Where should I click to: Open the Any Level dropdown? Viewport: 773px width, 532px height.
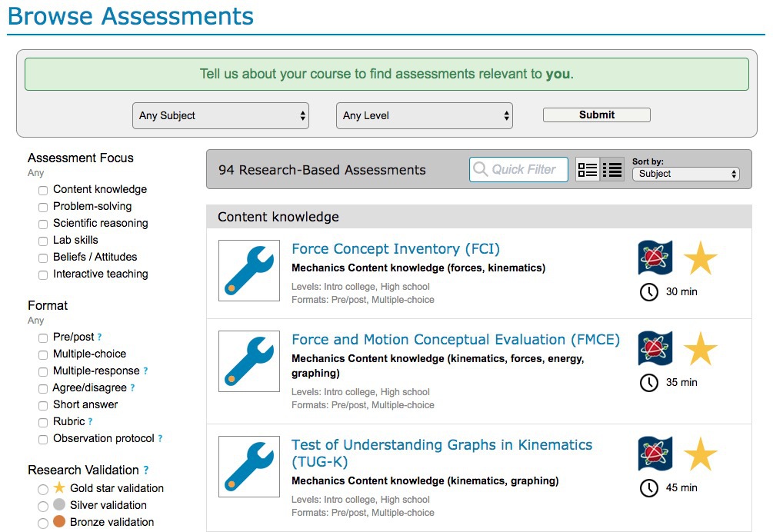click(x=425, y=116)
